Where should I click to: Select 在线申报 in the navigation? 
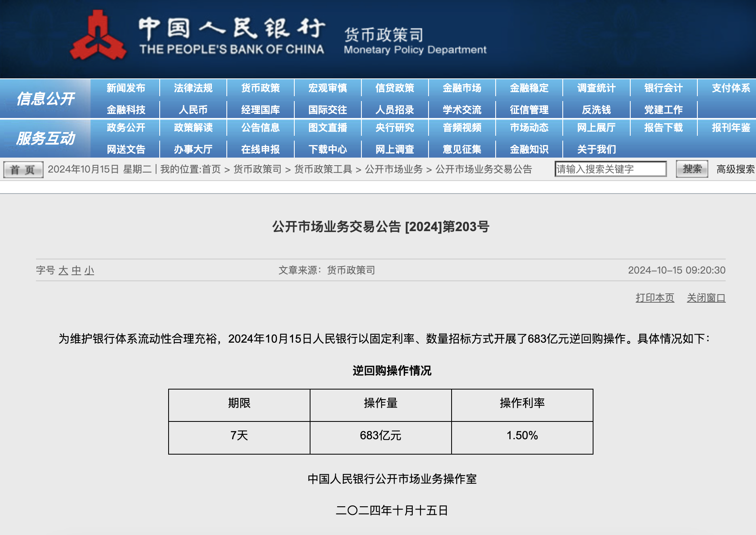click(x=260, y=149)
